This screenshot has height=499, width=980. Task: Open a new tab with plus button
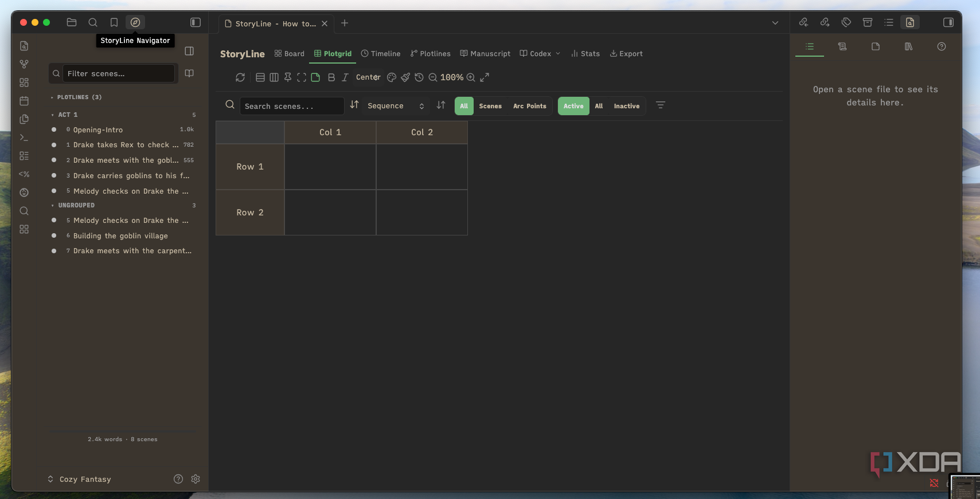(345, 23)
